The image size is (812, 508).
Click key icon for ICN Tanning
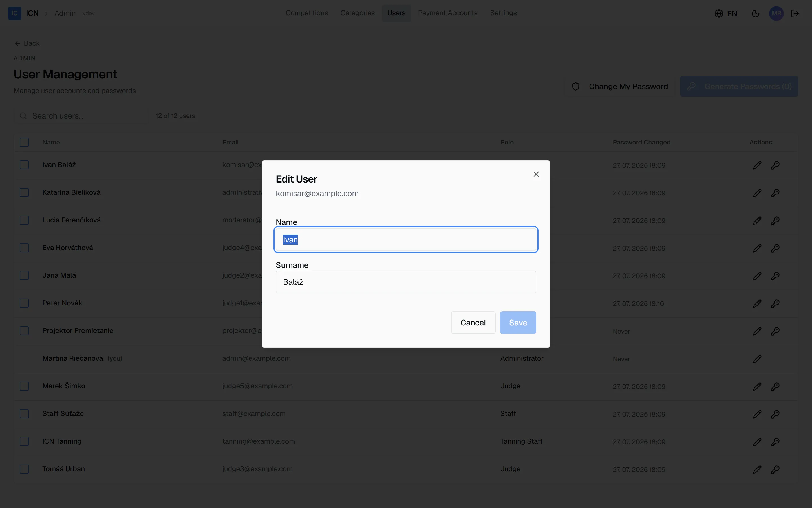775,442
